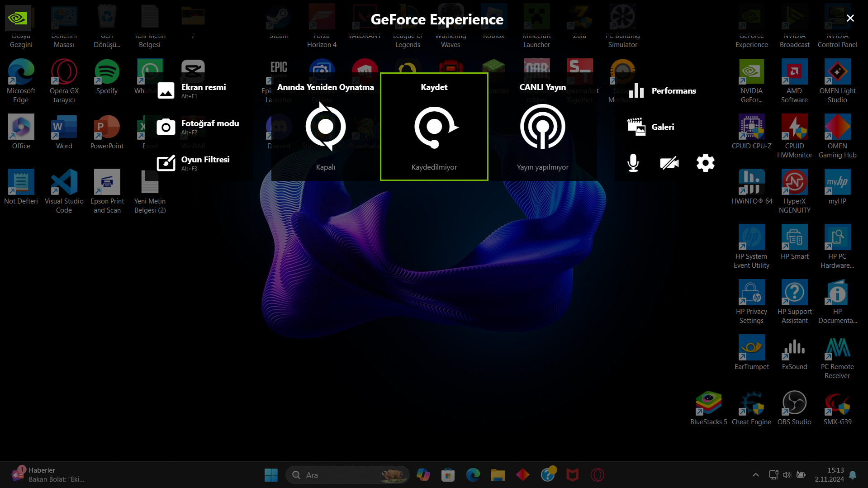The height and width of the screenshot is (488, 868).
Task: Select FxSound desktop icon
Action: [x=795, y=352]
